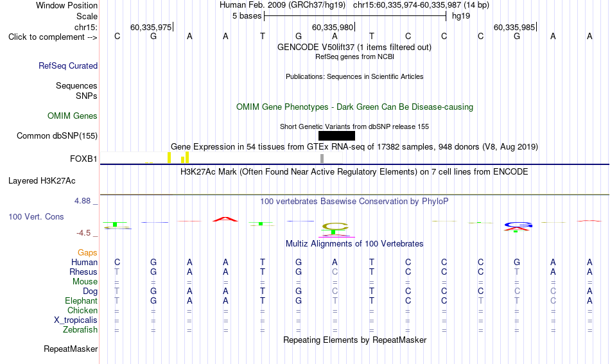The height and width of the screenshot is (364, 610).
Task: Click 'RefSeq genes from NCBI' title
Action: click(355, 56)
